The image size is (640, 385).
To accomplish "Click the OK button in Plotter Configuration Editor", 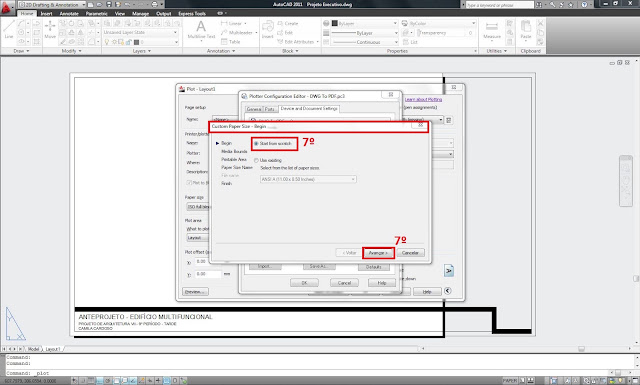I will point(304,283).
